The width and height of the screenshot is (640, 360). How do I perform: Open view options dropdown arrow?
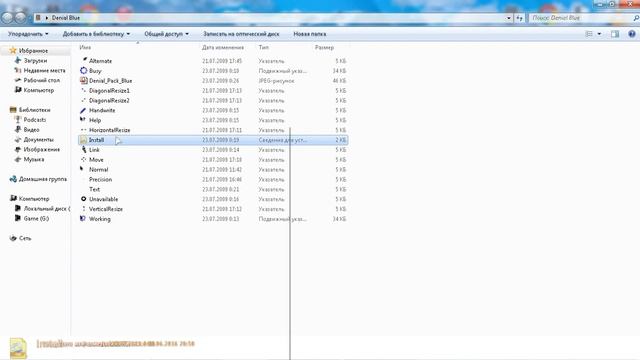pos(599,34)
